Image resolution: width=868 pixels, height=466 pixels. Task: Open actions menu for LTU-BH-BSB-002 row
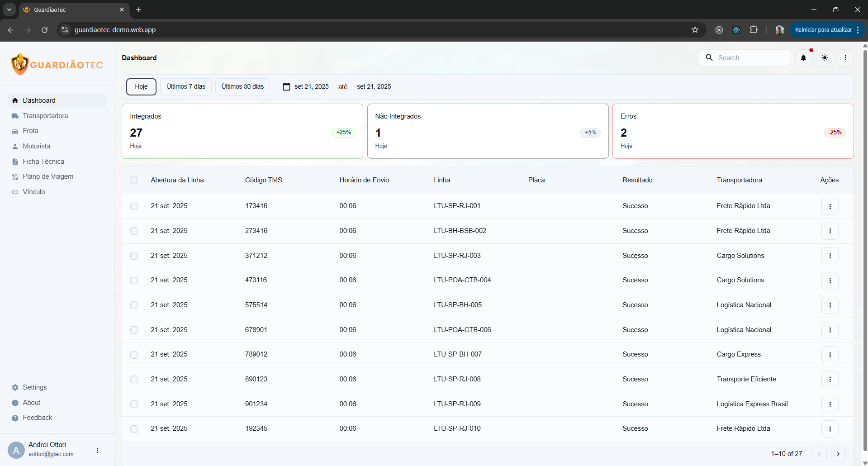coord(830,231)
